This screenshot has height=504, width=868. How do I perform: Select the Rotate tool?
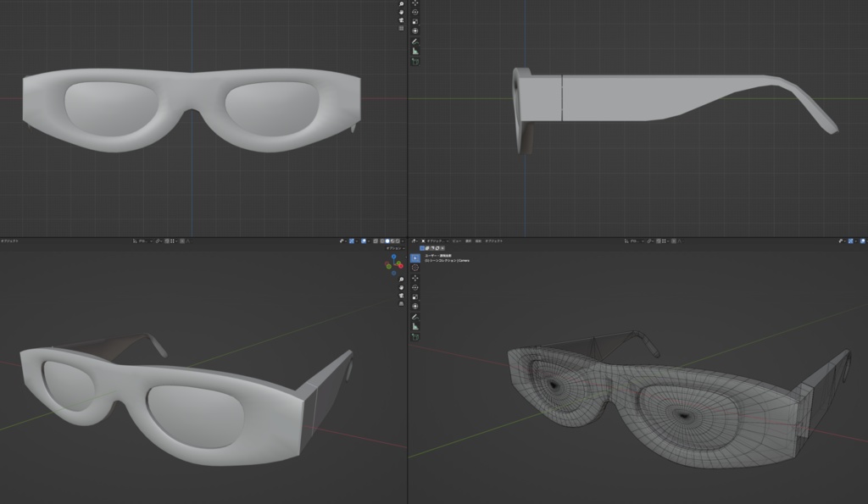tap(415, 286)
